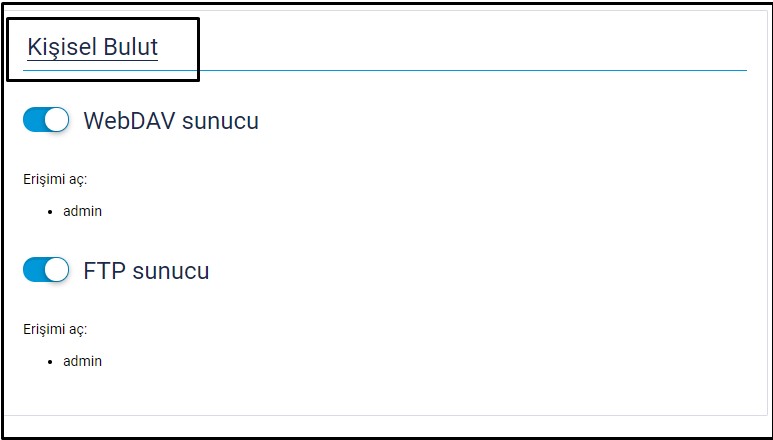The width and height of the screenshot is (773, 440).
Task: Click the "FTP sunucu" label text
Action: point(146,271)
